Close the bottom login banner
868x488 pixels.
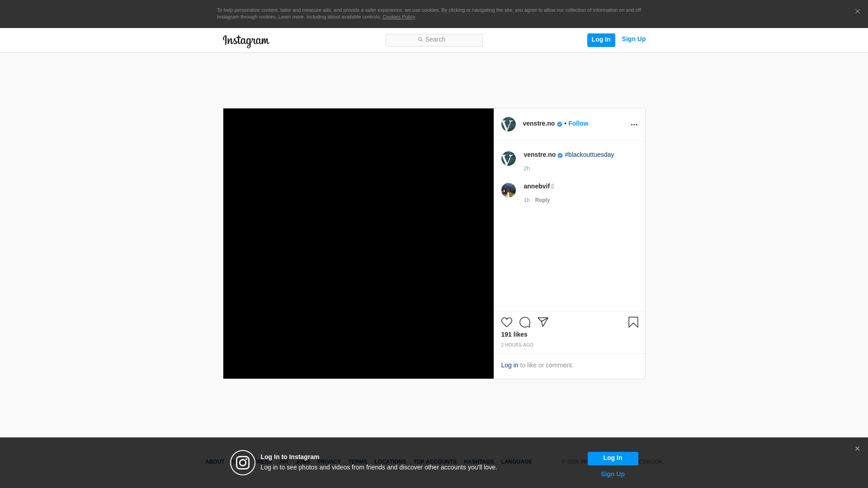click(x=857, y=449)
